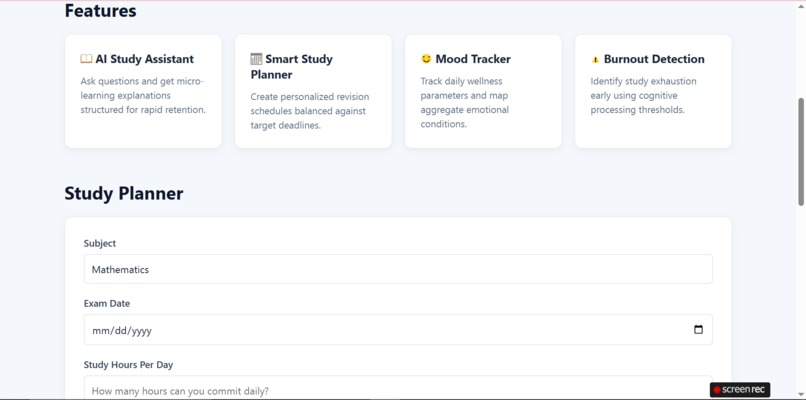Click the screenrec recording indicator
Image resolution: width=806 pixels, height=400 pixels.
740,390
